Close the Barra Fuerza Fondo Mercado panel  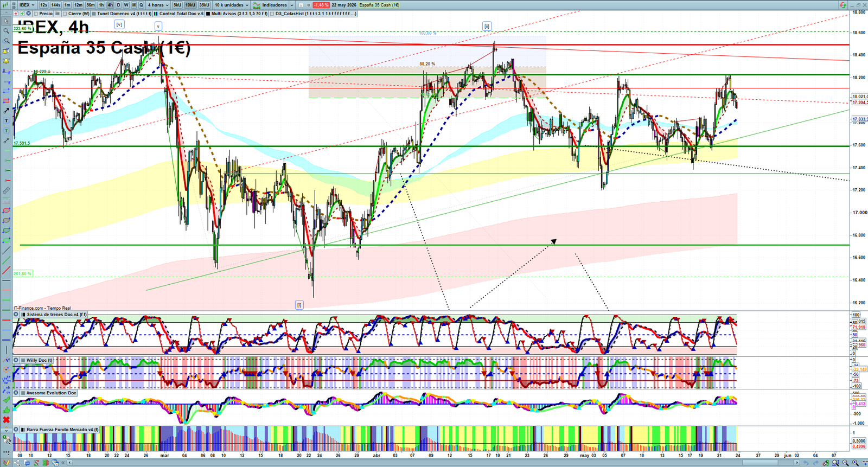pos(16,430)
